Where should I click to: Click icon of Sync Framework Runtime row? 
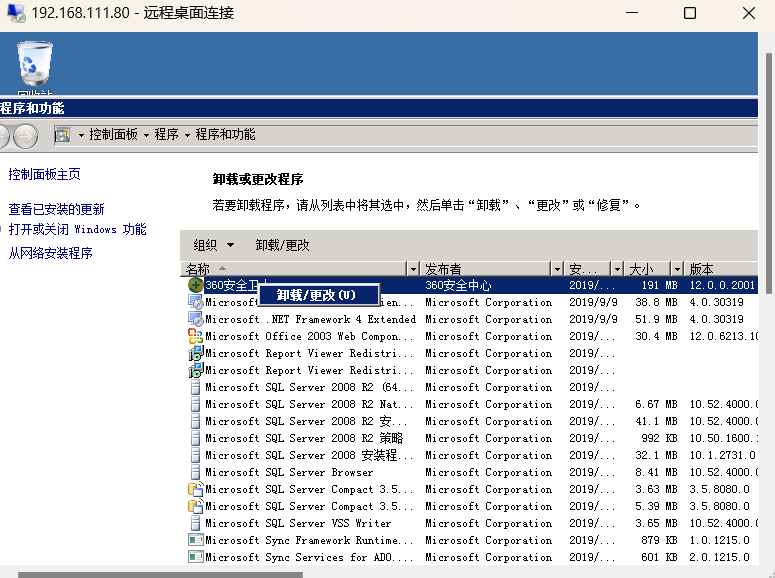pos(196,540)
